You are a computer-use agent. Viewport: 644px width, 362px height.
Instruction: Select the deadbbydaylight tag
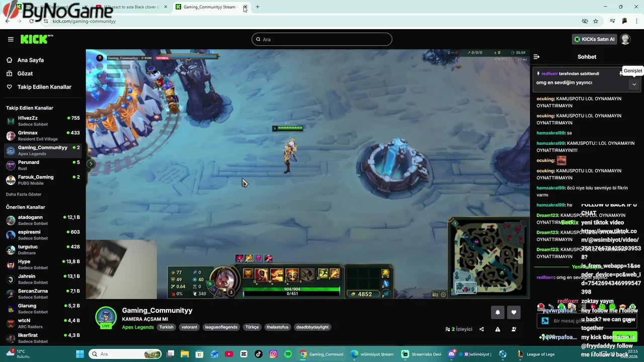click(312, 327)
